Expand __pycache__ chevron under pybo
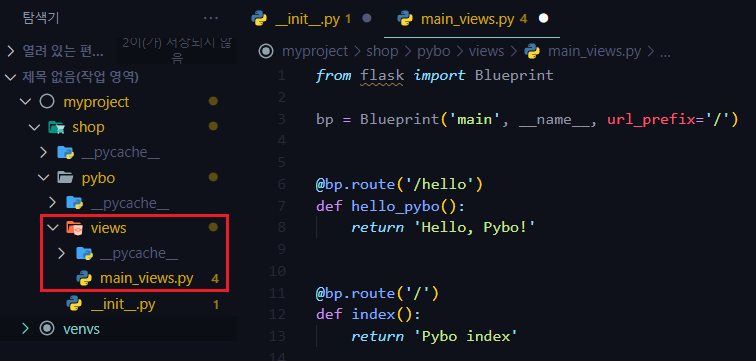The image size is (756, 361). (x=53, y=203)
